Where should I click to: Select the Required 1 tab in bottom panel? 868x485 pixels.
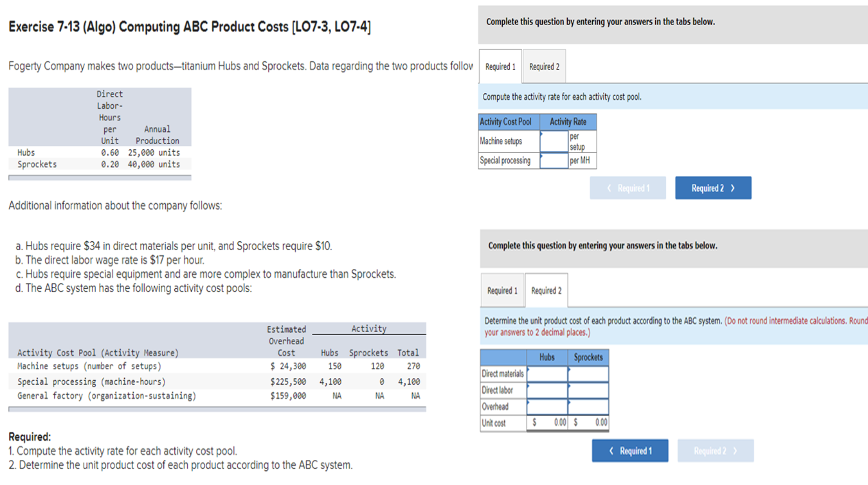click(x=502, y=289)
